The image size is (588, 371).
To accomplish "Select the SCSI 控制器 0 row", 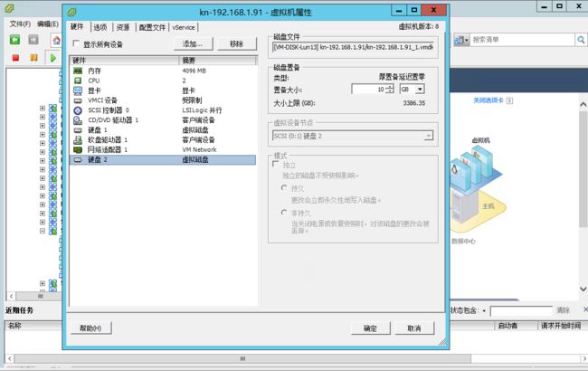I will coord(163,109).
